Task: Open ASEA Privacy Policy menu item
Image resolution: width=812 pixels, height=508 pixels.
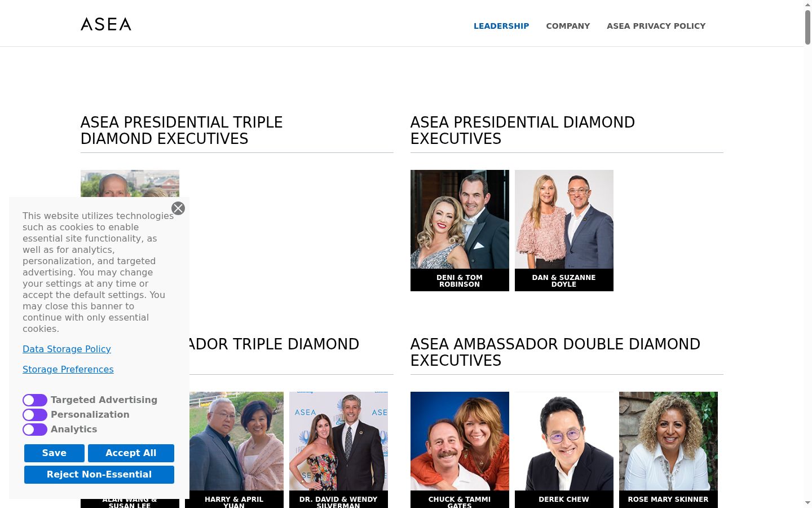Action: coord(656,26)
